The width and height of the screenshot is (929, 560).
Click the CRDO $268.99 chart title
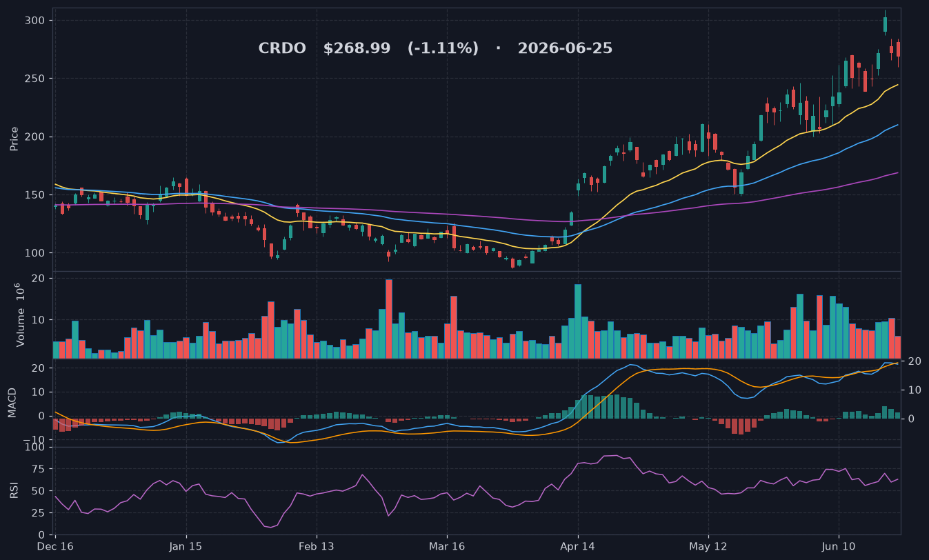tap(435, 49)
